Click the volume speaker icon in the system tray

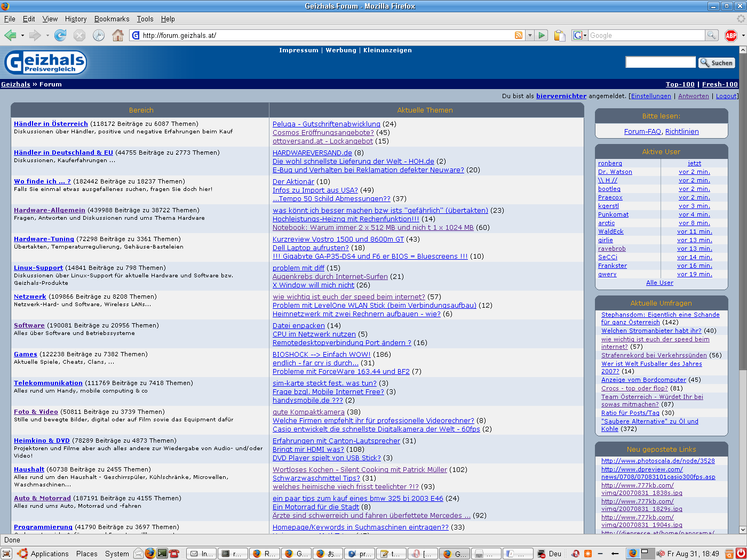click(x=660, y=554)
